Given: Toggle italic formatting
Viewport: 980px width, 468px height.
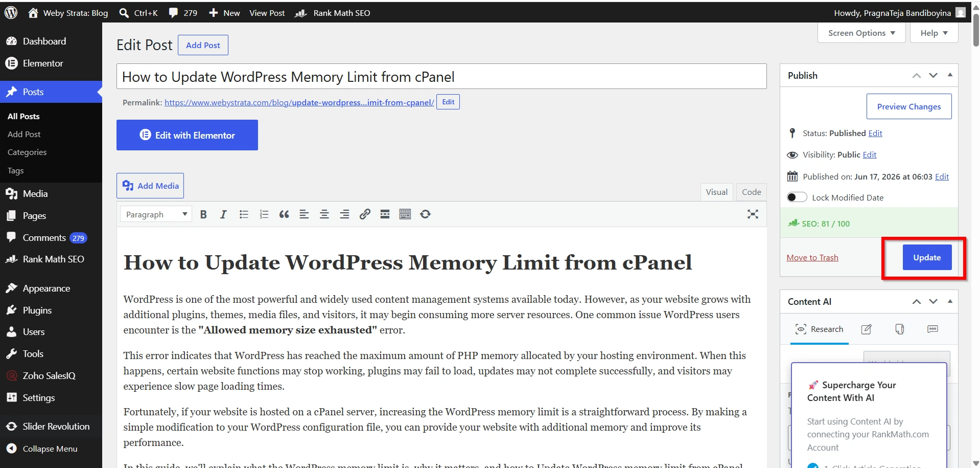Looking at the screenshot, I should coord(223,214).
